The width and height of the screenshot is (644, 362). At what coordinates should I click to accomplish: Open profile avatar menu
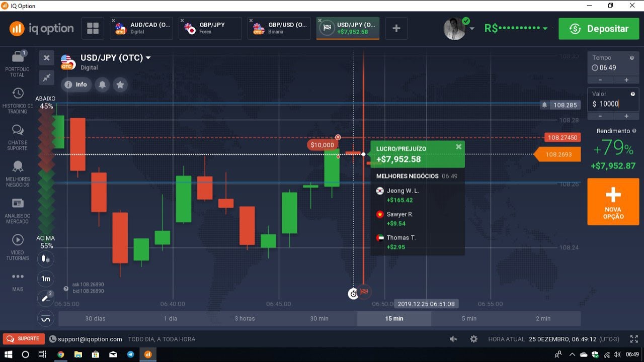tap(455, 29)
